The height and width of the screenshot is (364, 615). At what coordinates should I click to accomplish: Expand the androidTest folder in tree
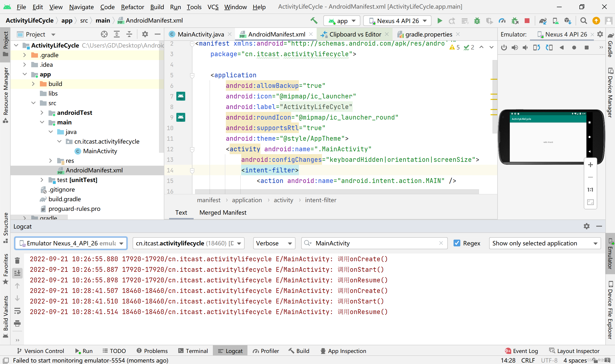tap(42, 113)
